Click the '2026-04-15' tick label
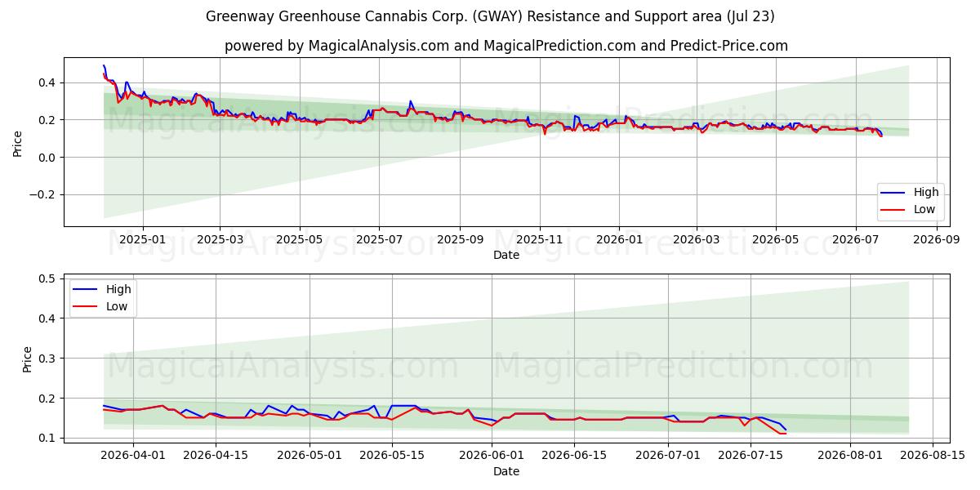The width and height of the screenshot is (980, 490). [216, 456]
